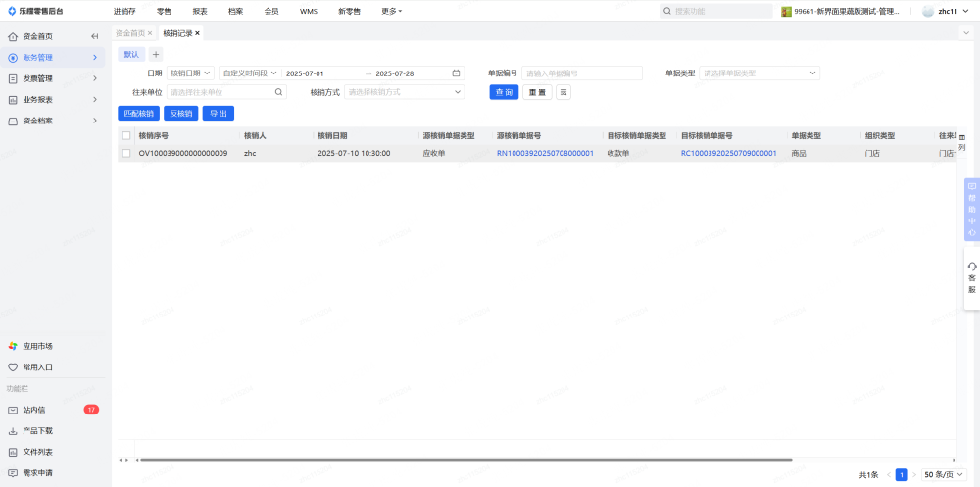Open the 核销日期 date type dropdown
The image size is (980, 487).
pos(190,73)
